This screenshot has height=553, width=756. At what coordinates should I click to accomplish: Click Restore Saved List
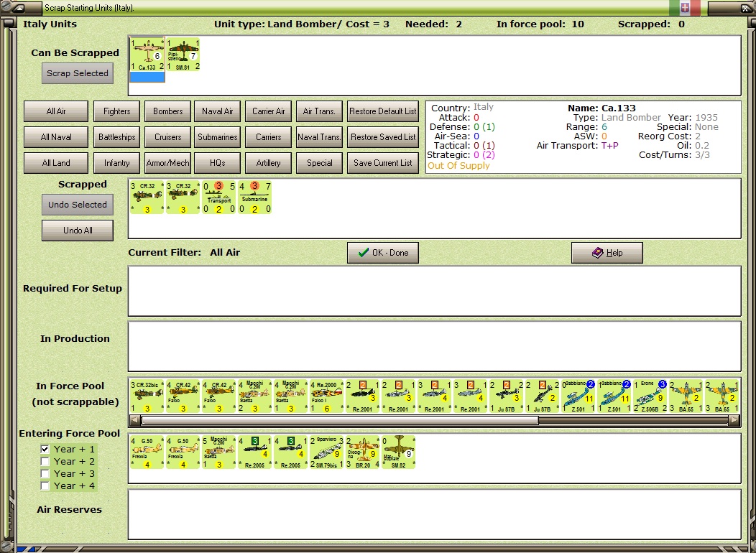click(383, 137)
